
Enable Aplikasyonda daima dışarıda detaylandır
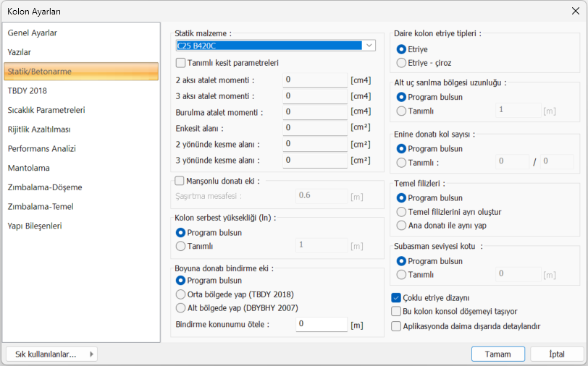click(x=396, y=326)
